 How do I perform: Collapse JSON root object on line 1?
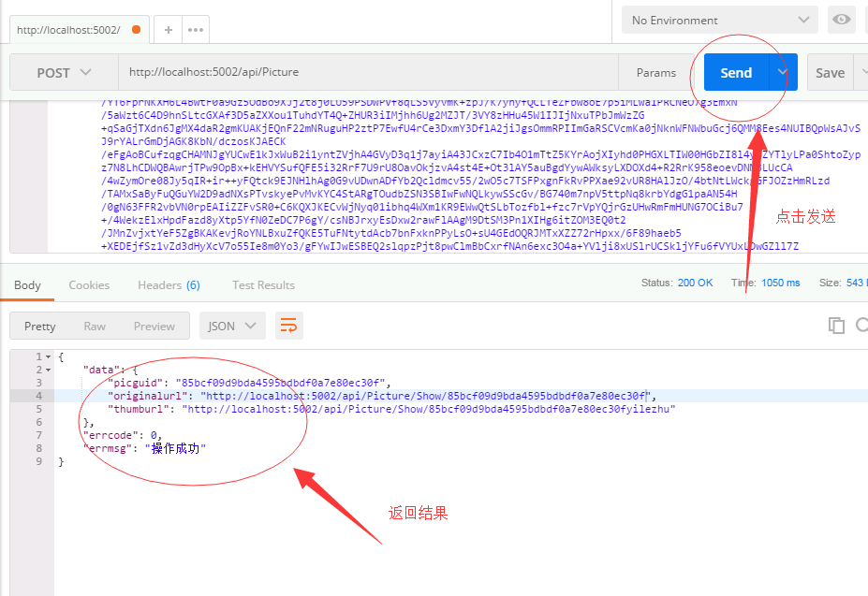(x=48, y=356)
